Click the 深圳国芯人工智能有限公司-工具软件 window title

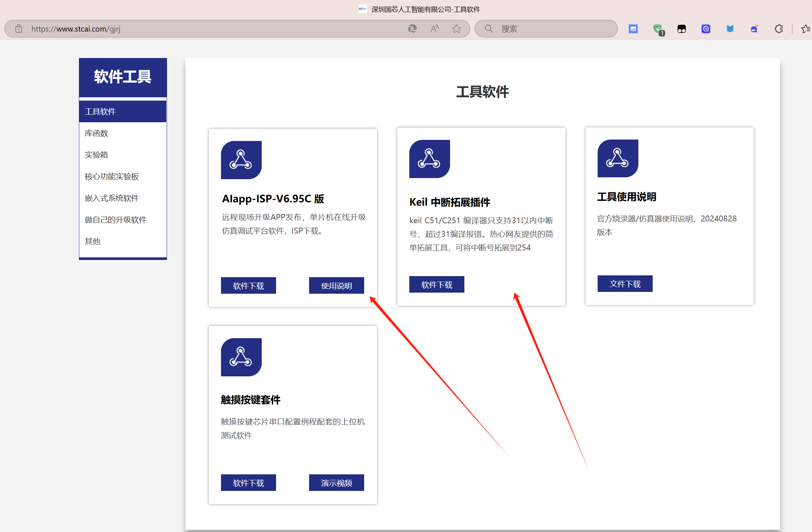click(425, 9)
